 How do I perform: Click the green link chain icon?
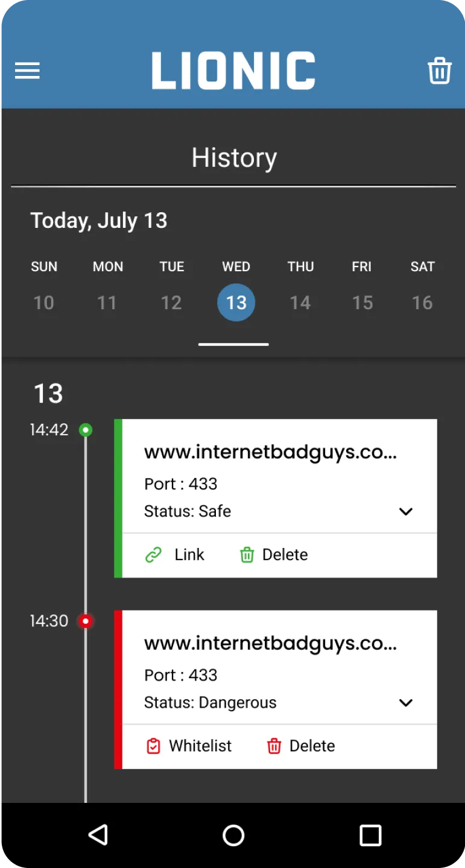coord(154,555)
